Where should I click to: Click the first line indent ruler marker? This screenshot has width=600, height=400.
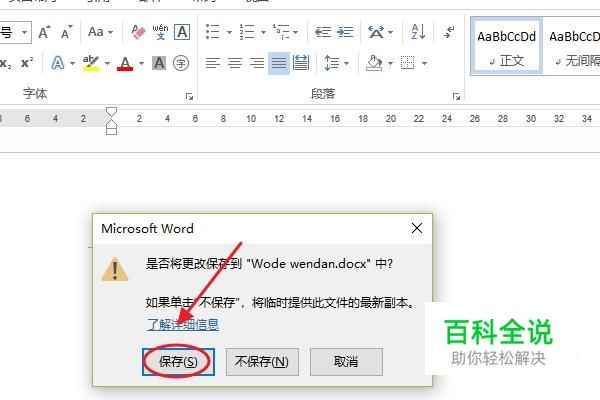[x=111, y=112]
